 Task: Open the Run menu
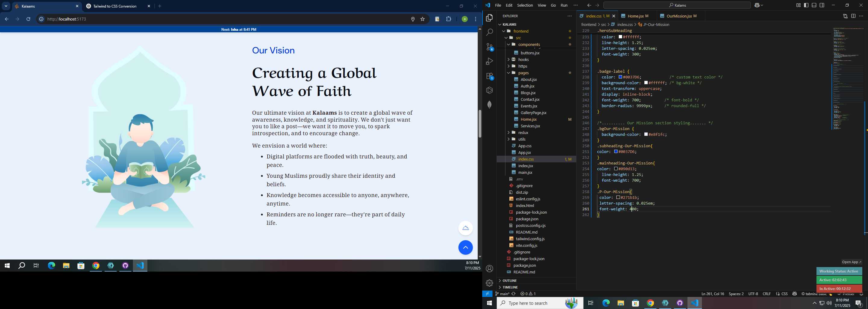564,5
